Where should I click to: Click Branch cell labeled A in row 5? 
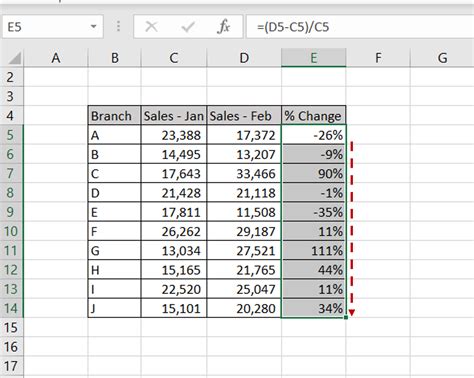point(115,135)
